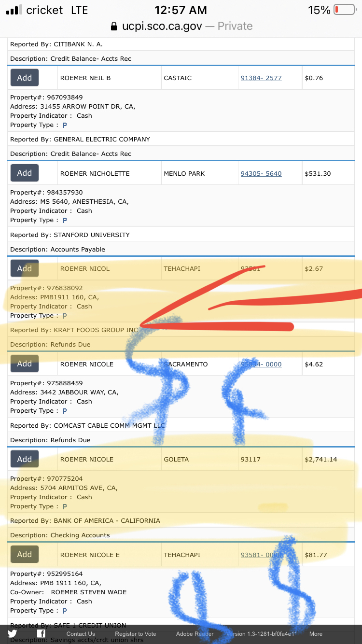Screen dimensions: 362x644
Task: Open zip code link 91384-2577
Action: coord(261,78)
